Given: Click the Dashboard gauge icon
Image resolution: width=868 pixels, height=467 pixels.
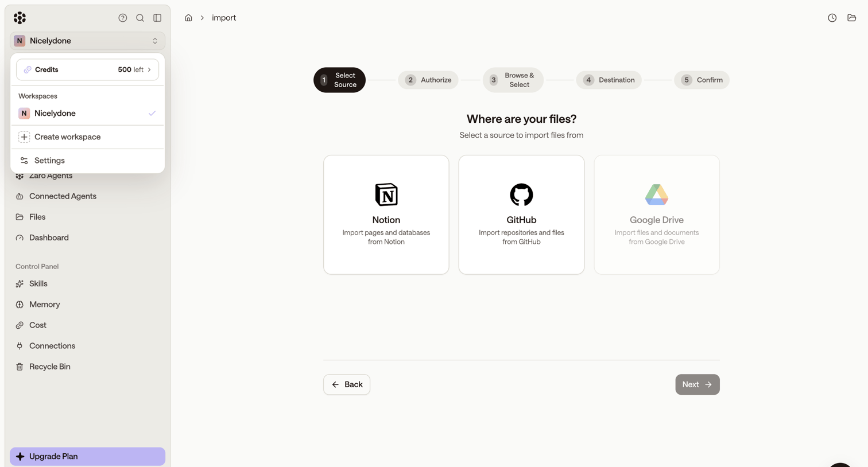Looking at the screenshot, I should (x=20, y=238).
